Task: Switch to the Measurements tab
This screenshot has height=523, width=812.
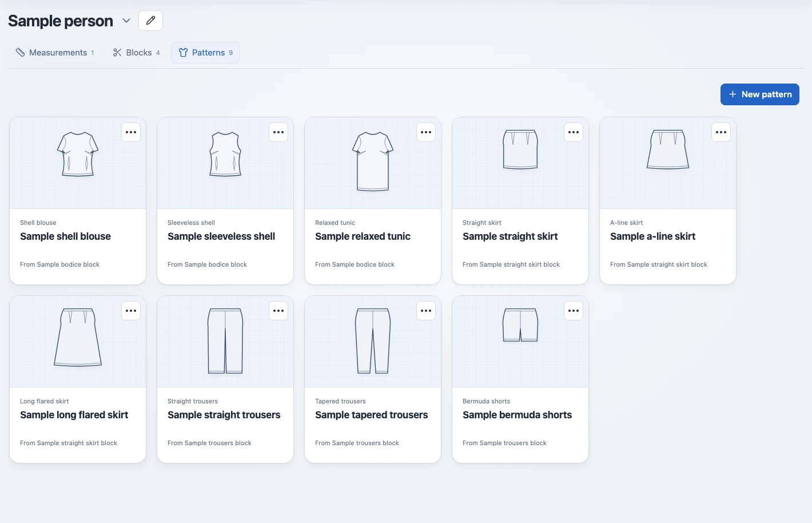Action: tap(55, 53)
